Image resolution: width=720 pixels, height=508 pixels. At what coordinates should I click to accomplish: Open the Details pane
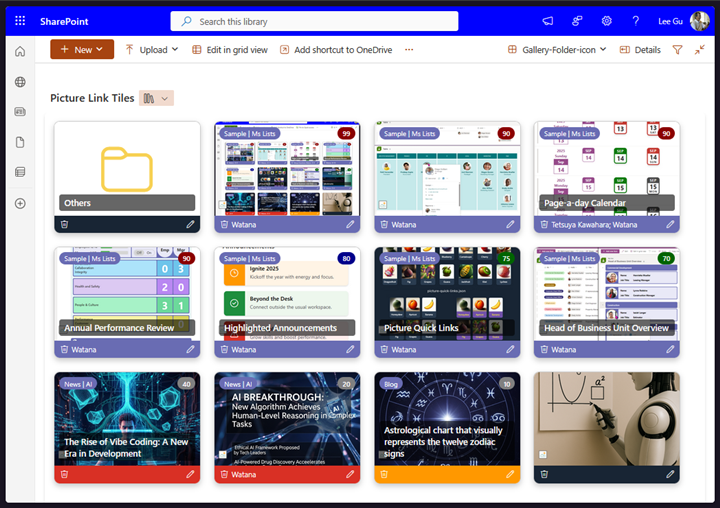[640, 50]
